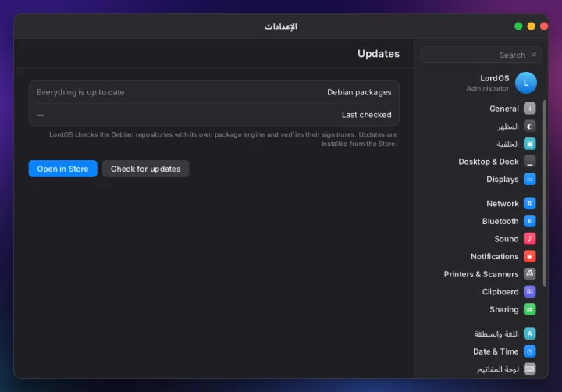
Task: Click the لوحة المفاتيح label
Action: point(498,369)
